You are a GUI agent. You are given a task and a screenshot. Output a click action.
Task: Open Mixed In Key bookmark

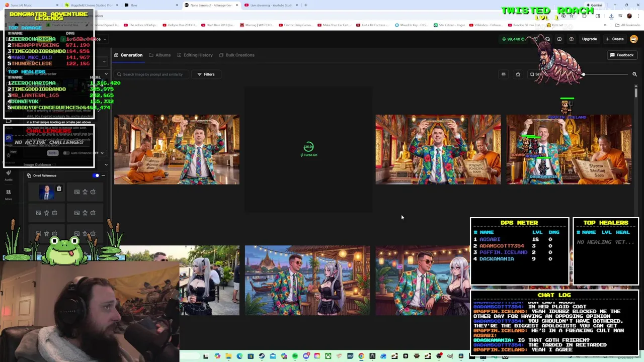click(411, 25)
